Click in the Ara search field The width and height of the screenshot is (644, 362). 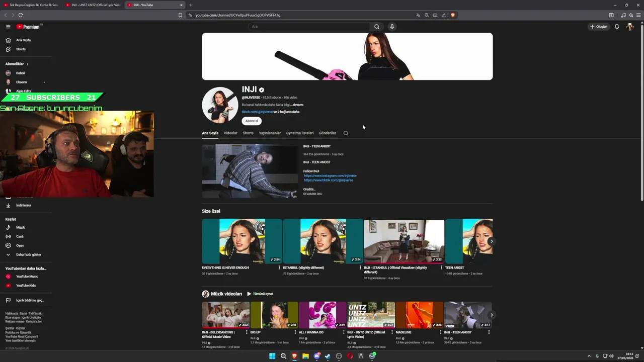point(309,27)
